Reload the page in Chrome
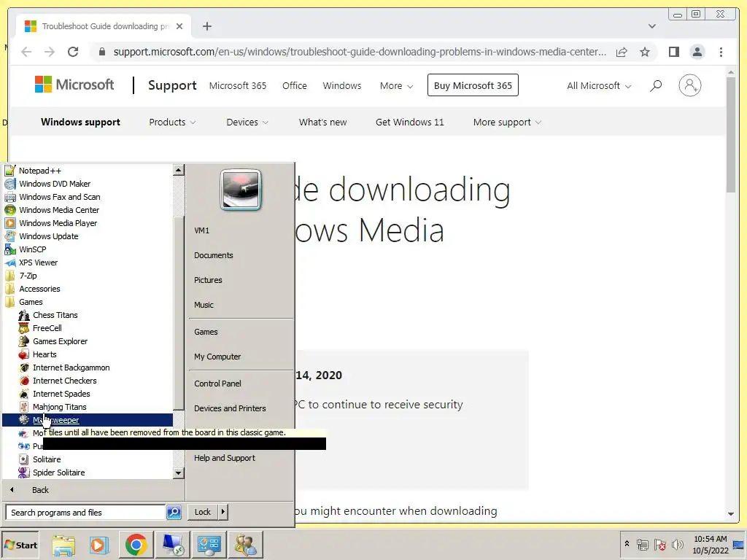747x560 pixels. point(73,52)
